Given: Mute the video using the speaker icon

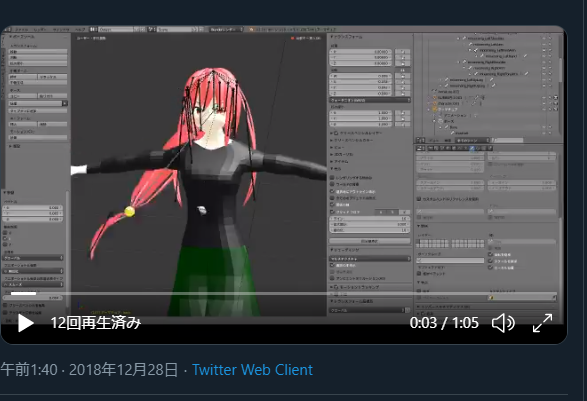Looking at the screenshot, I should point(503,323).
